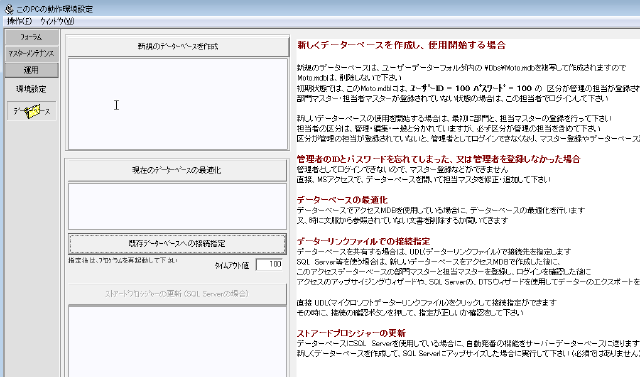The width and height of the screenshot is (640, 377).
Task: Click 既存データーベースへの接続指定 button
Action: (177, 244)
